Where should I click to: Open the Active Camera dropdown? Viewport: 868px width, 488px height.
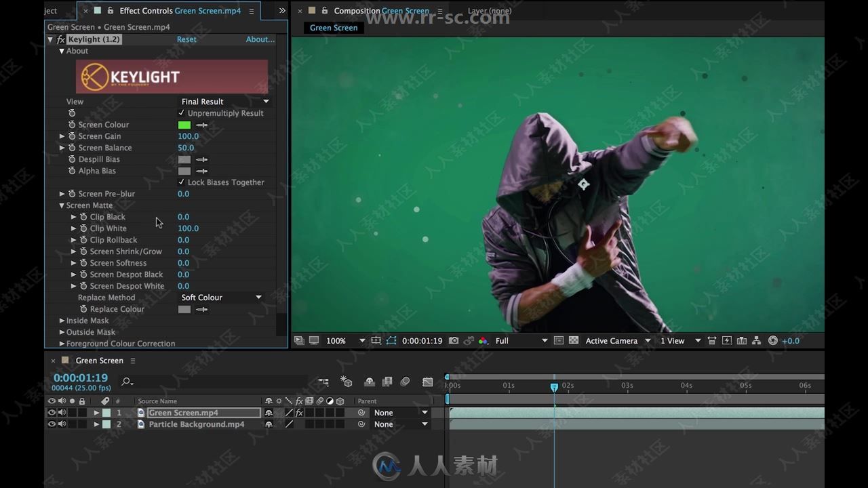(x=618, y=341)
